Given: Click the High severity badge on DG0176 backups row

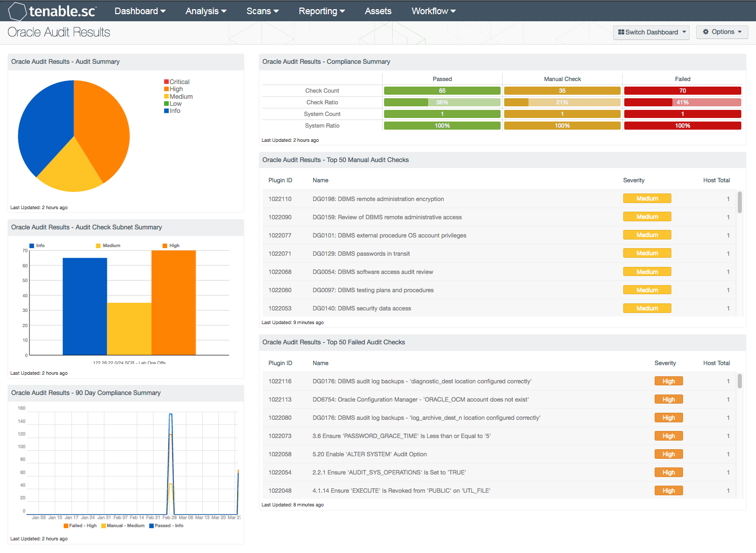Looking at the screenshot, I should pyautogui.click(x=668, y=381).
